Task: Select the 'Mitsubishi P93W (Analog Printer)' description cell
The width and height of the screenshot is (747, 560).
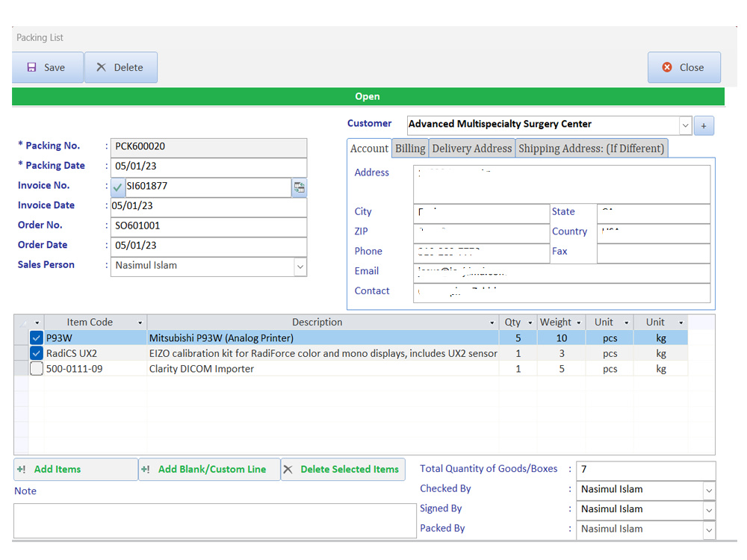Action: [323, 338]
